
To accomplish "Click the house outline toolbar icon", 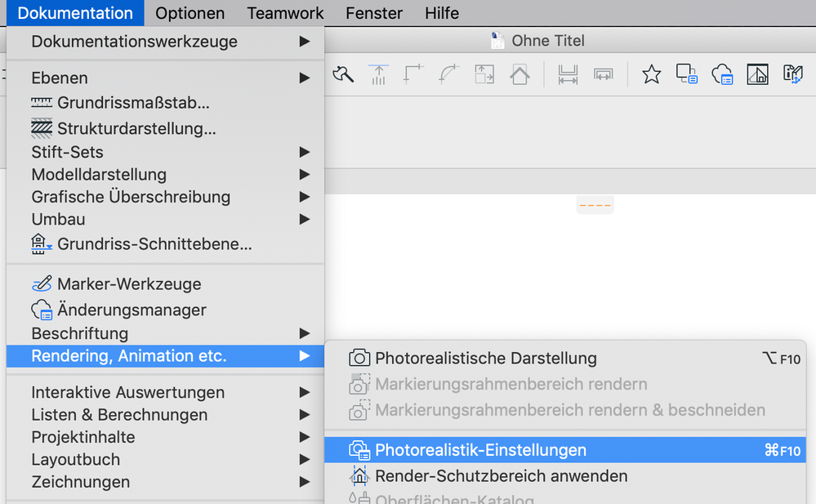I will tap(519, 75).
